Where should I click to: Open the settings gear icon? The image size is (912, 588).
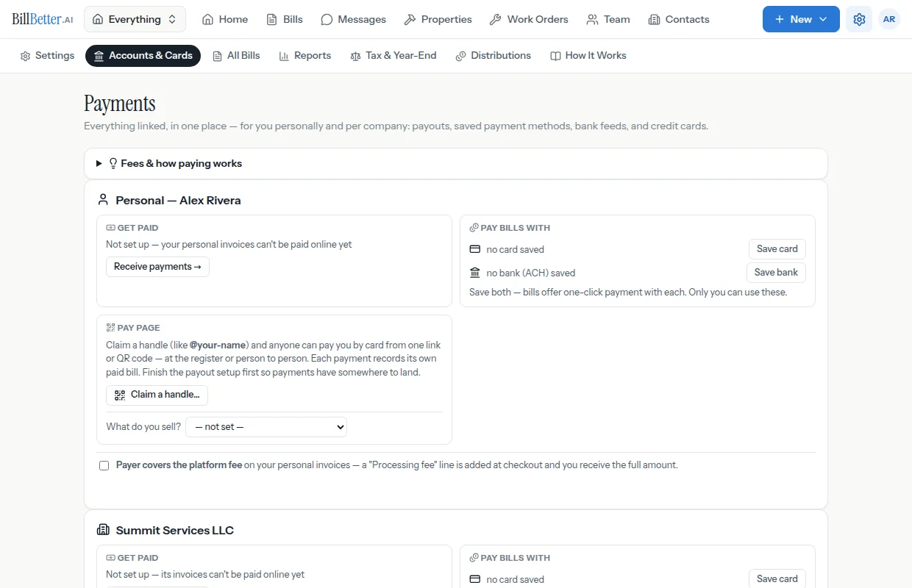click(x=859, y=19)
